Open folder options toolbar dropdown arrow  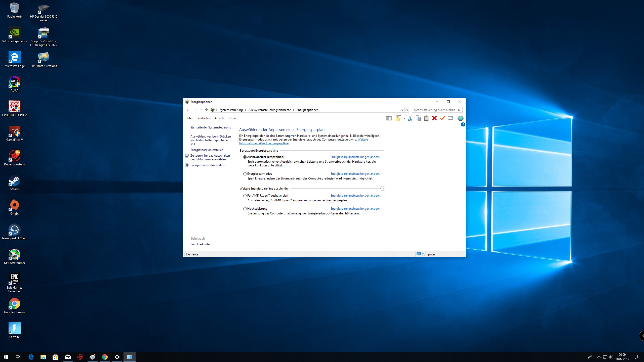point(404,118)
